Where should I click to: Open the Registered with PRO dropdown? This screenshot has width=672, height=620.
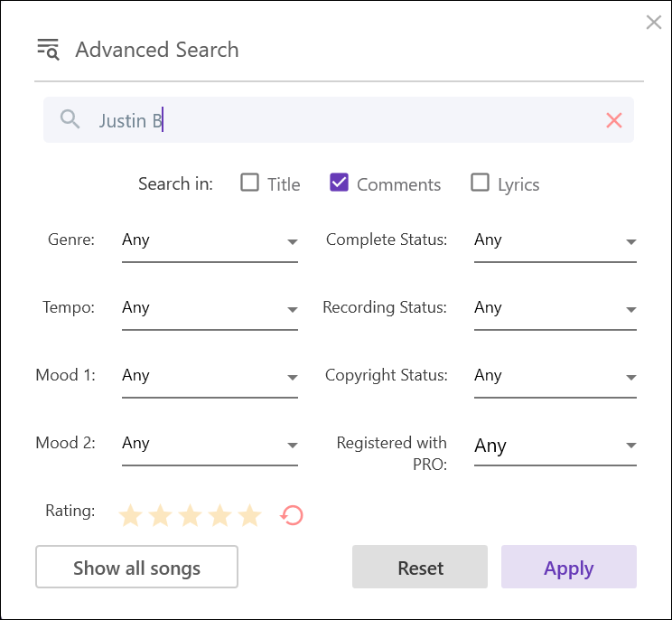(555, 446)
